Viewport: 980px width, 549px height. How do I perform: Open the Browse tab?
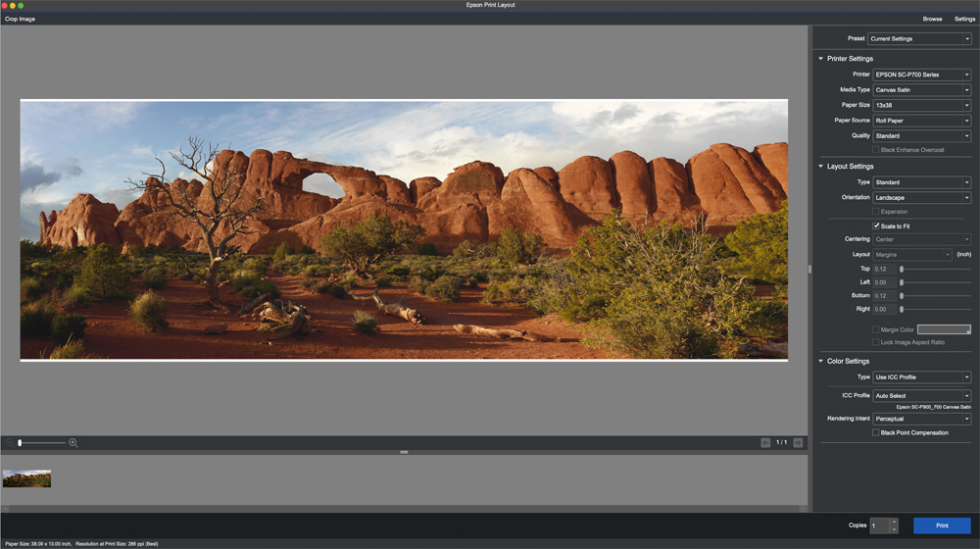(932, 19)
